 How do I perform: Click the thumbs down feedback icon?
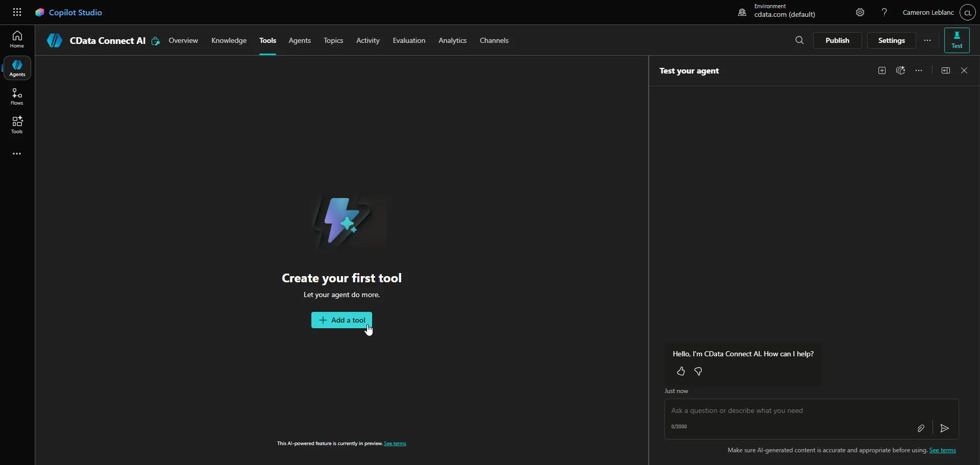[x=698, y=372]
